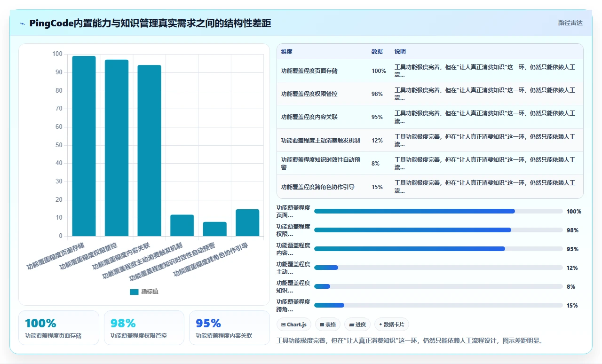Click the 95% value in the table
602x364 pixels.
click(x=377, y=117)
